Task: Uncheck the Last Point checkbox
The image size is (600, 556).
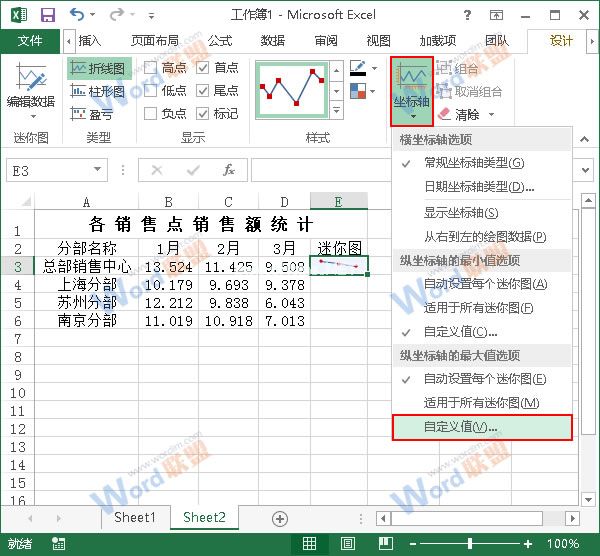Action: (x=202, y=91)
